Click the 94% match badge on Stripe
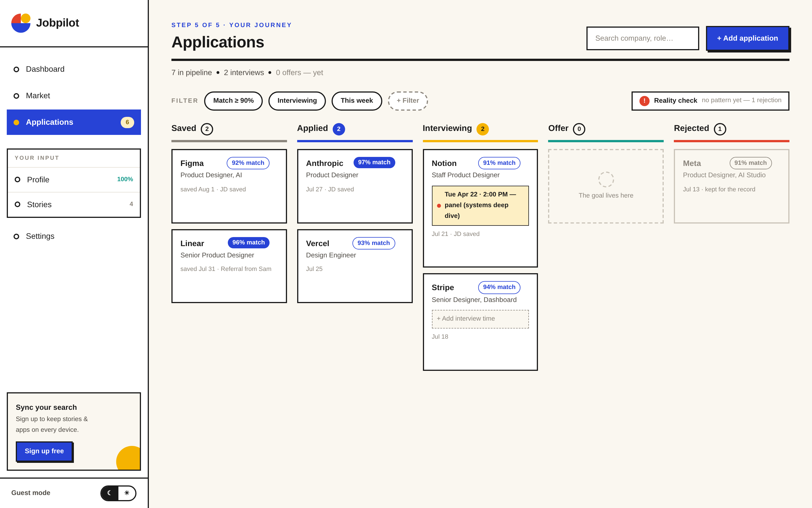 click(499, 287)
